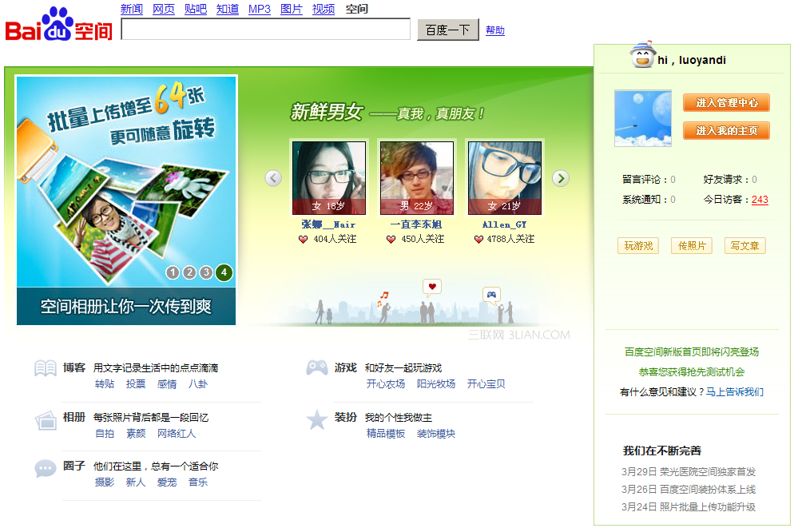Open the 贴吧 tab in top navigation
This screenshot has width=798, height=532.
(x=196, y=9)
